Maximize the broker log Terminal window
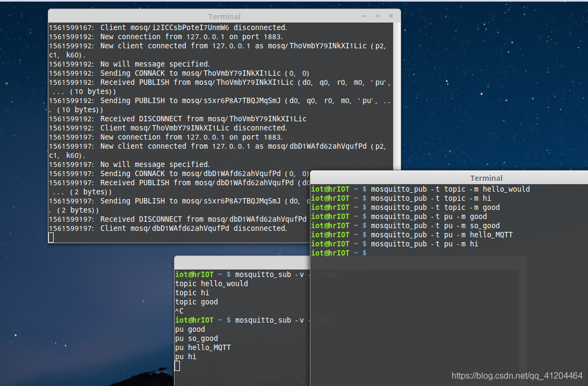Screen dimensions: 588x386 [x=378, y=16]
